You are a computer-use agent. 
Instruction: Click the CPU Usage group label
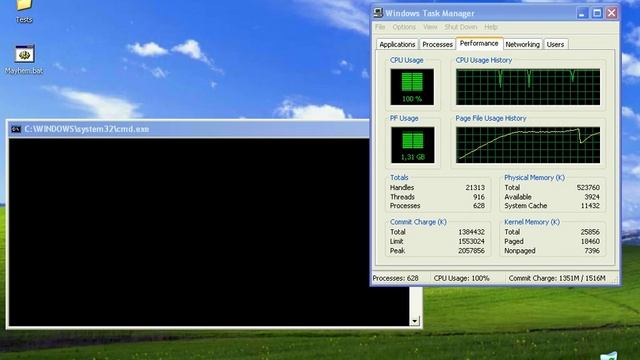tap(407, 60)
